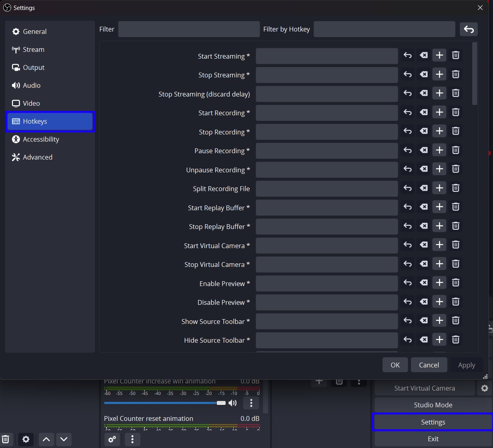The height and width of the screenshot is (448, 493).
Task: Mute the Pixel Counter increase win animation
Action: 233,403
